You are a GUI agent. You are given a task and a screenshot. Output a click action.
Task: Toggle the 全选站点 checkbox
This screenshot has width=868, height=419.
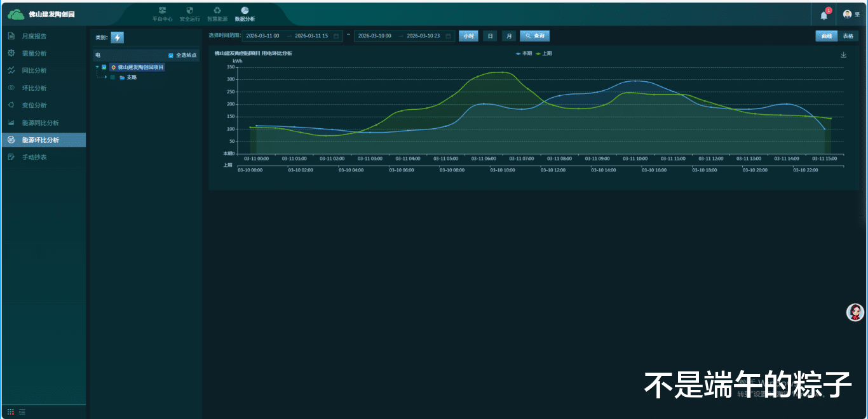171,55
